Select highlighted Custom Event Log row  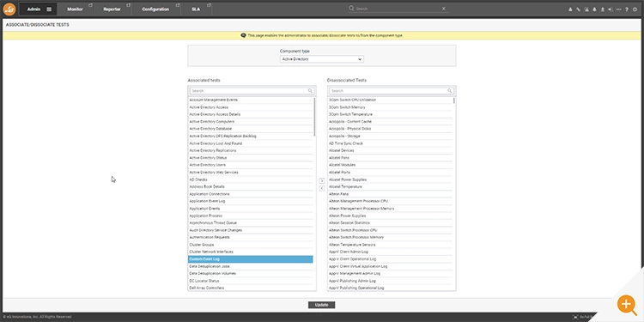pyautogui.click(x=251, y=259)
